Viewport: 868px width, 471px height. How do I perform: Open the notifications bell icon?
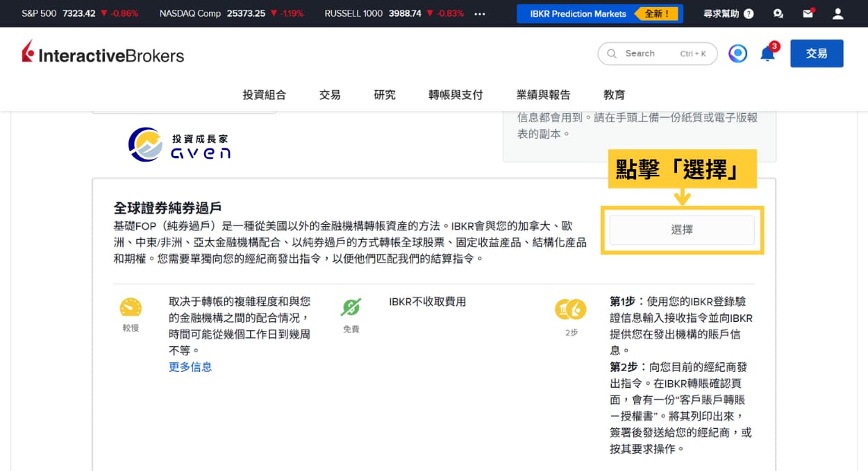click(x=768, y=53)
